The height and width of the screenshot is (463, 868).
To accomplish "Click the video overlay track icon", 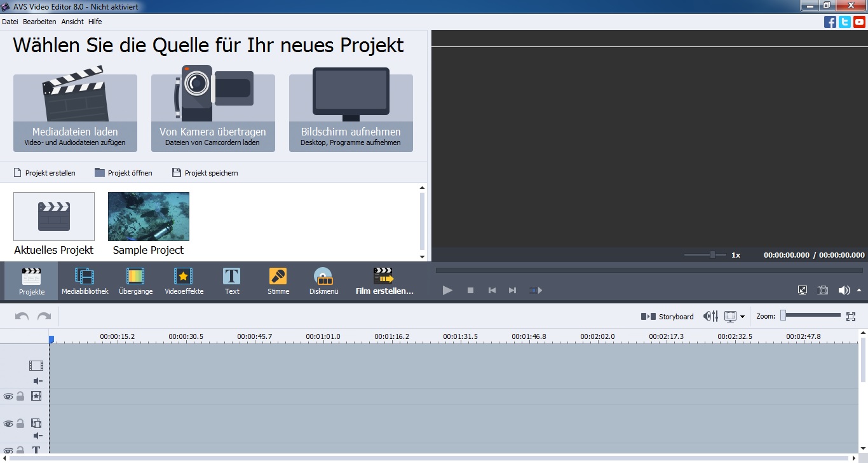I will pyautogui.click(x=36, y=424).
